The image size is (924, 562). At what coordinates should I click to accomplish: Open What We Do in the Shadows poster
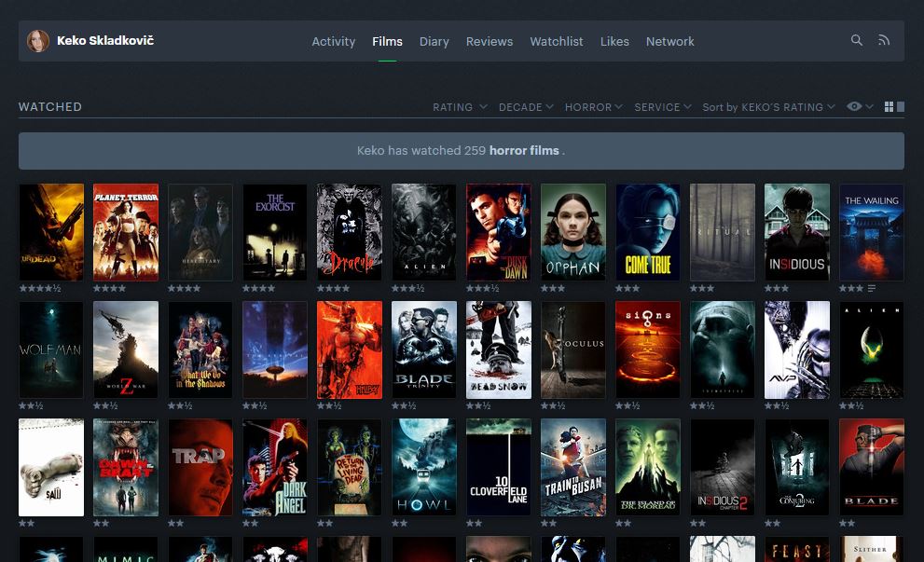[200, 350]
